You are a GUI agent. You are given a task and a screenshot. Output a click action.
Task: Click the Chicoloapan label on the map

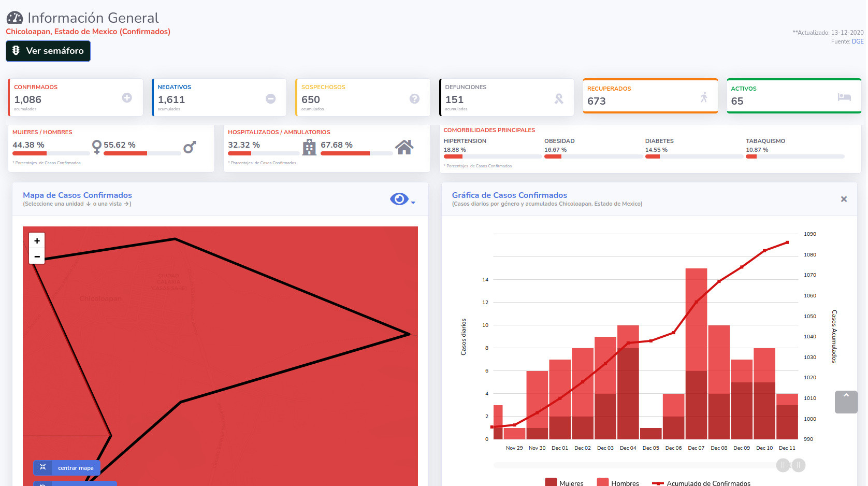tap(100, 298)
